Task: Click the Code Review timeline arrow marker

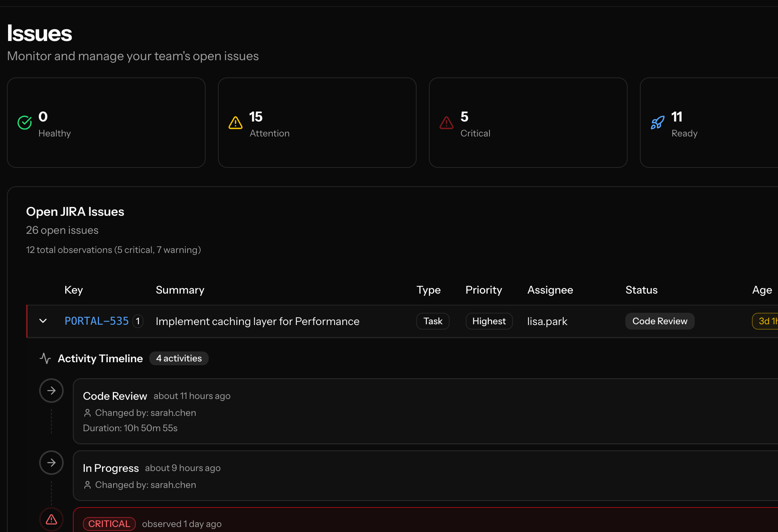Action: pyautogui.click(x=51, y=391)
